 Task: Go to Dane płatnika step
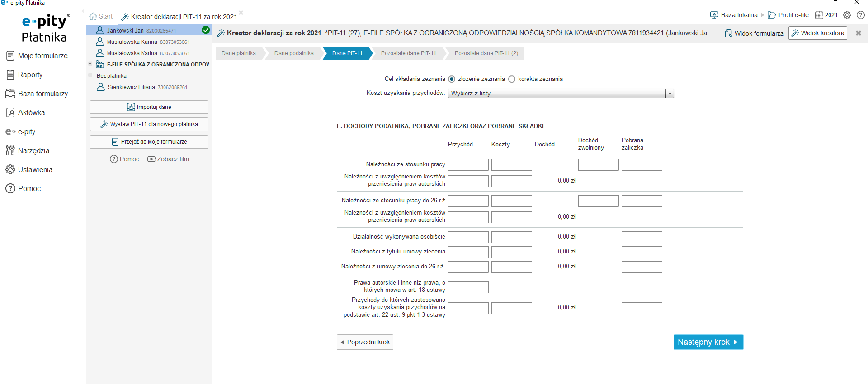tap(239, 53)
